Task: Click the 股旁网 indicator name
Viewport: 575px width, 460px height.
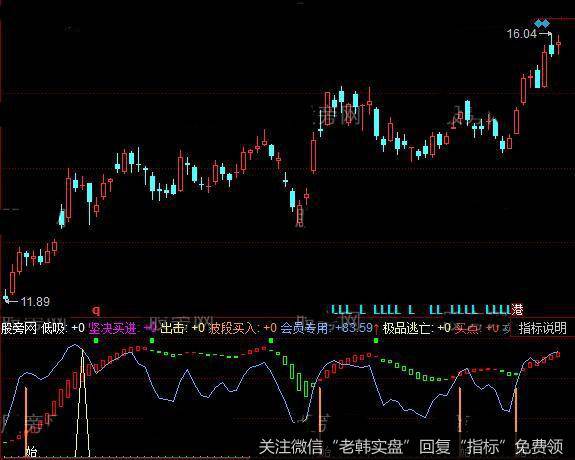Action: [19, 328]
